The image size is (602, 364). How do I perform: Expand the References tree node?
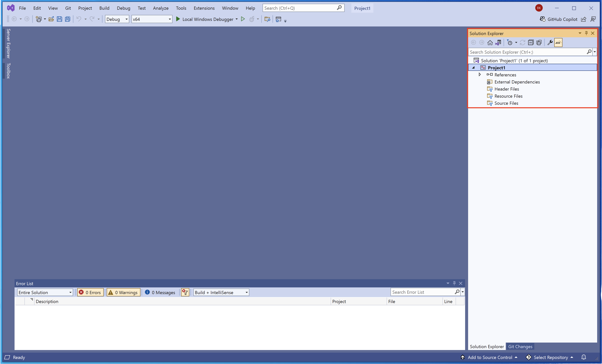point(480,75)
